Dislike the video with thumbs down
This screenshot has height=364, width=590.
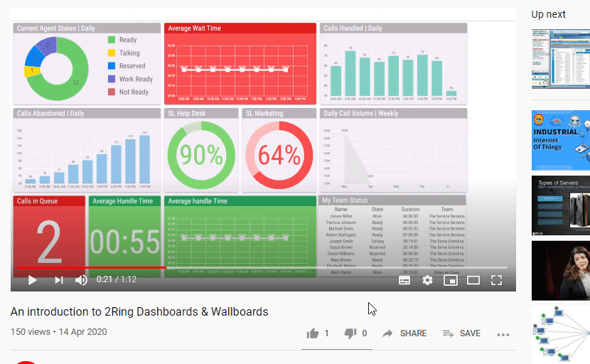pos(350,333)
